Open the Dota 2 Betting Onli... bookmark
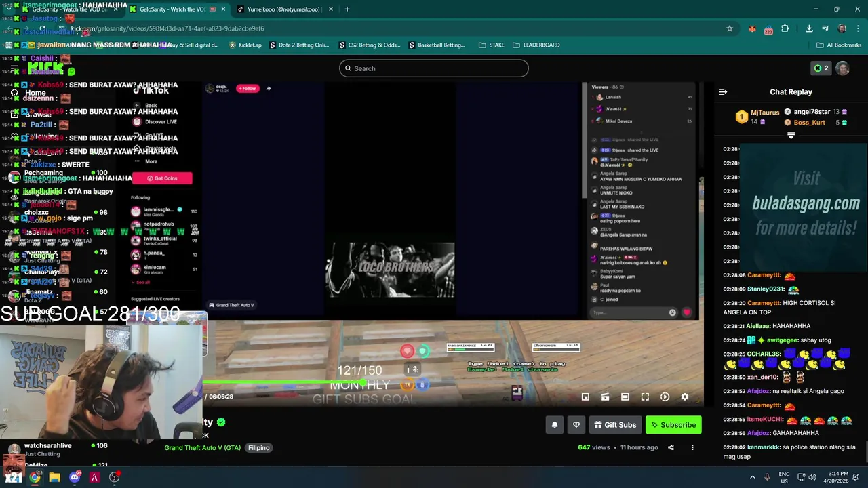Screen dimensions: 868x488 [299, 45]
